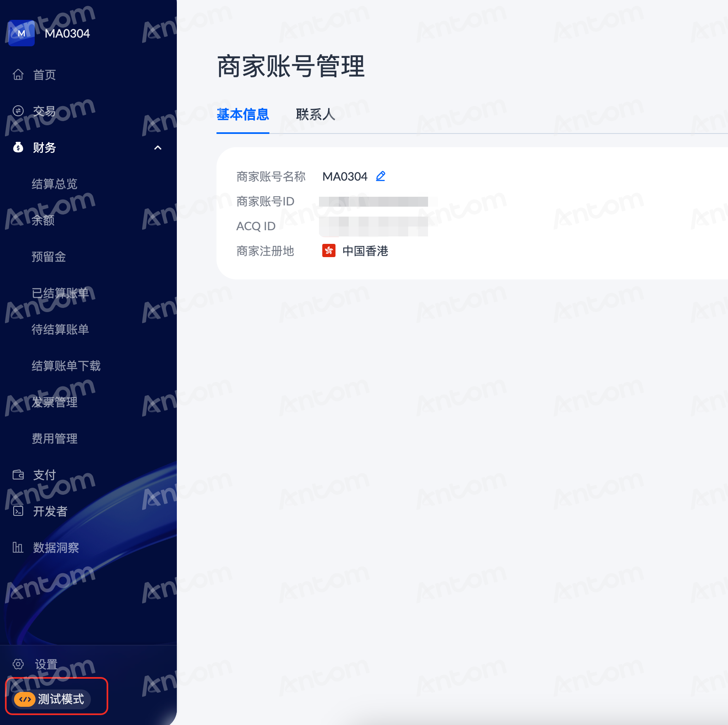The width and height of the screenshot is (728, 725).
Task: Open 待结算账单 submenu item
Action: click(x=60, y=329)
